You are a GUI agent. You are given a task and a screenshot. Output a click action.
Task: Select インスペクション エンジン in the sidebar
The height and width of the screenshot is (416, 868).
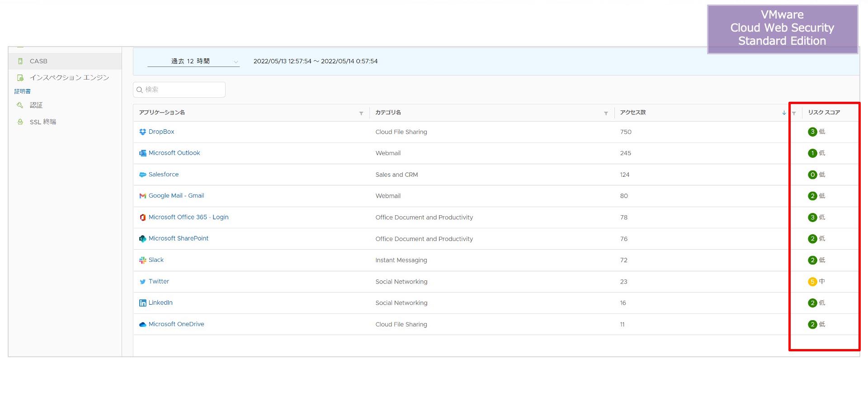[69, 77]
